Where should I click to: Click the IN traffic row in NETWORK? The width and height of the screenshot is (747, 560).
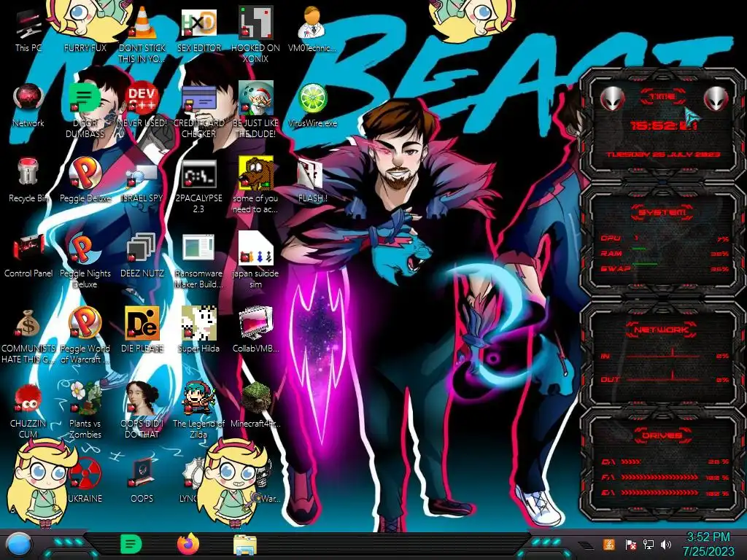point(665,355)
